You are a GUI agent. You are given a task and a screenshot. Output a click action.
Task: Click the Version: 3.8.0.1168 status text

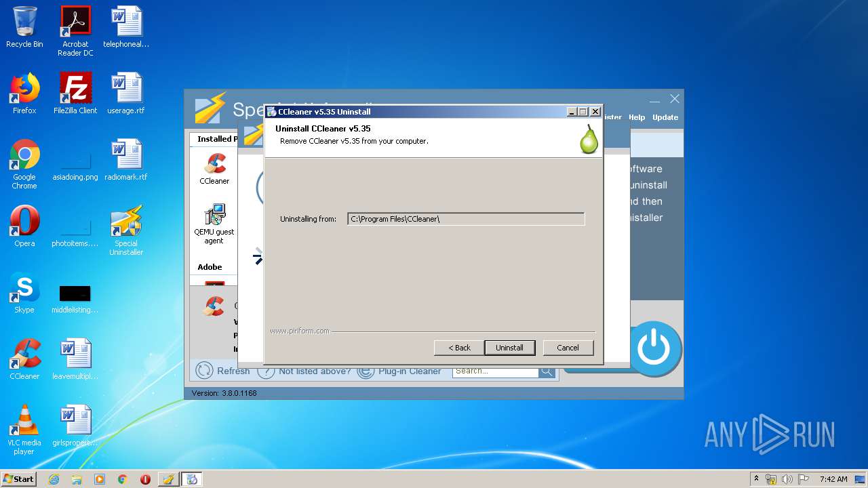(224, 393)
